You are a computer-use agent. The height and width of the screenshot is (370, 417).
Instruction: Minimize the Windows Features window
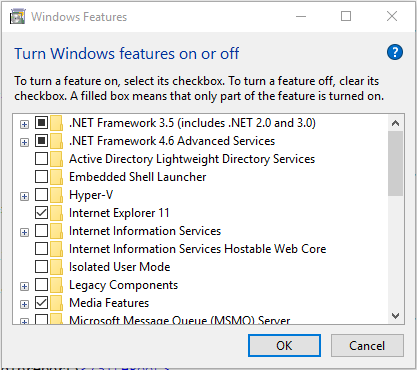point(301,16)
